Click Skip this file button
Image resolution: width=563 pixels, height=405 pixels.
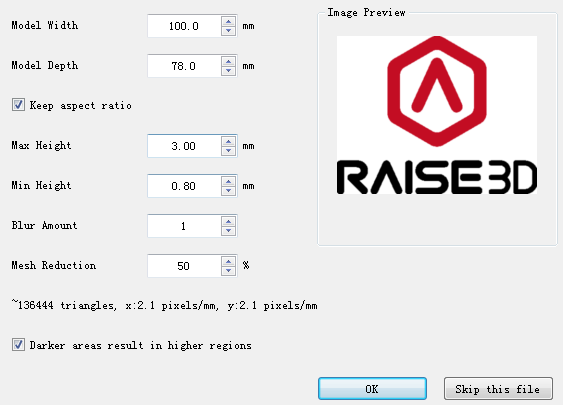pos(498,388)
